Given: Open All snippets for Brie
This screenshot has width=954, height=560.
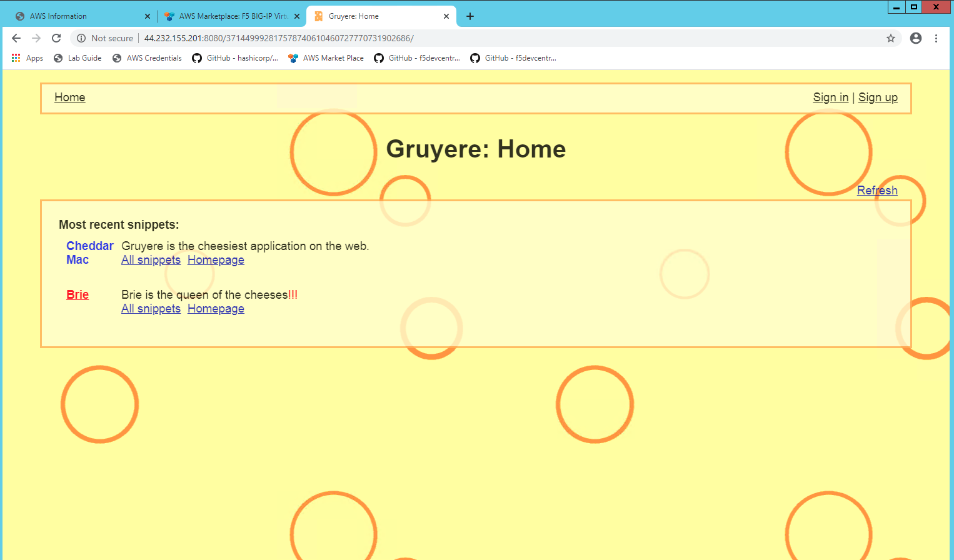Looking at the screenshot, I should pyautogui.click(x=151, y=309).
